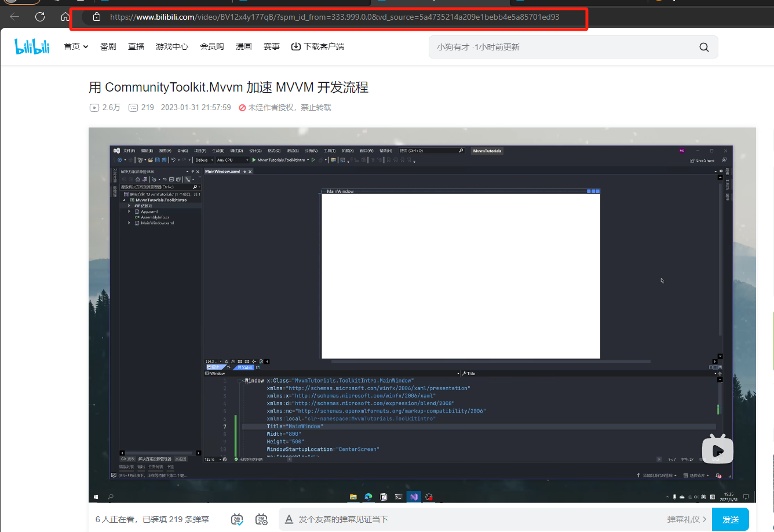The width and height of the screenshot is (774, 532).
Task: Click the download icon before 下载客户端
Action: click(x=296, y=46)
